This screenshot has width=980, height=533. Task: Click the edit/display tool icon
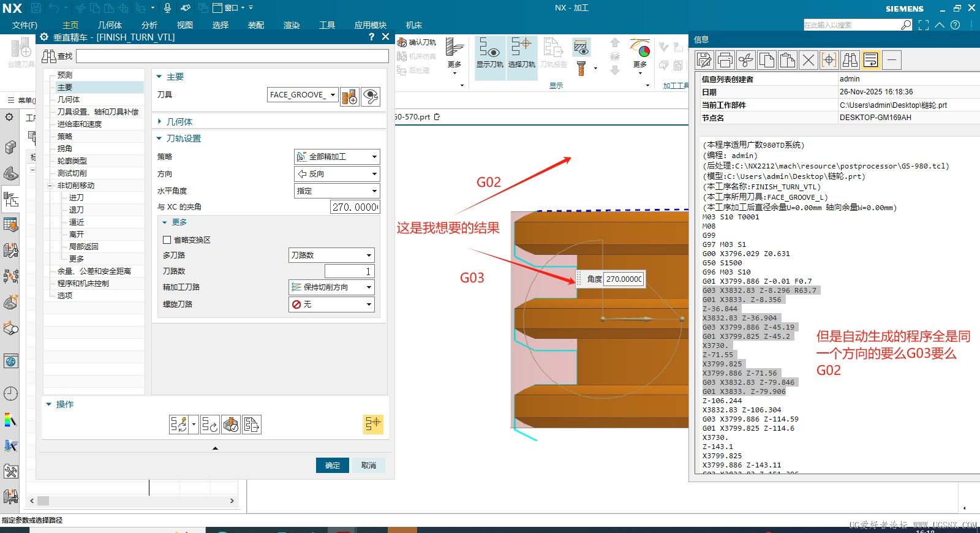tap(371, 96)
